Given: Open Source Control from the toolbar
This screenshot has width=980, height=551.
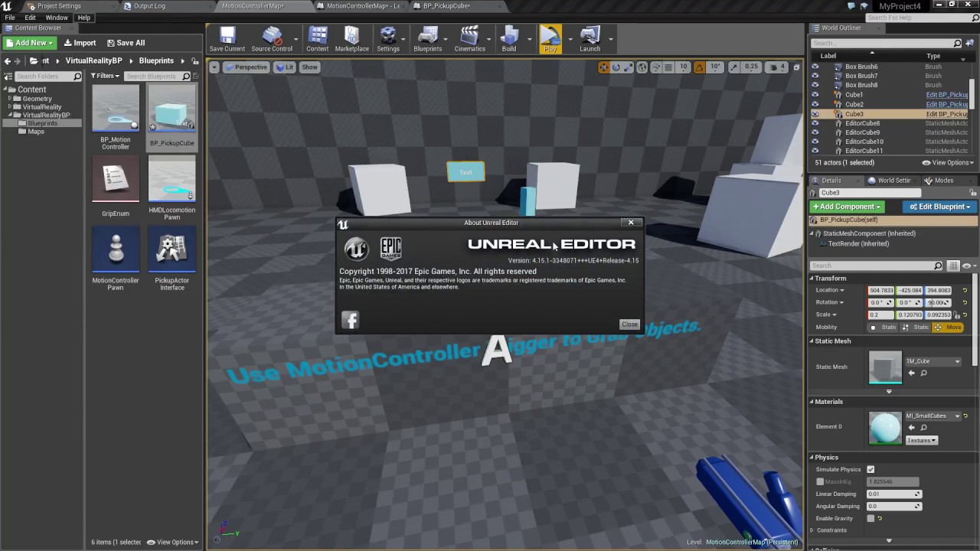Looking at the screenshot, I should 272,39.
